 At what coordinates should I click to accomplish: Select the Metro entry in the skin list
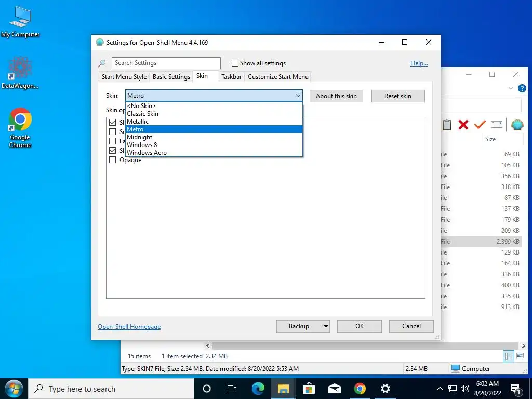(214, 129)
